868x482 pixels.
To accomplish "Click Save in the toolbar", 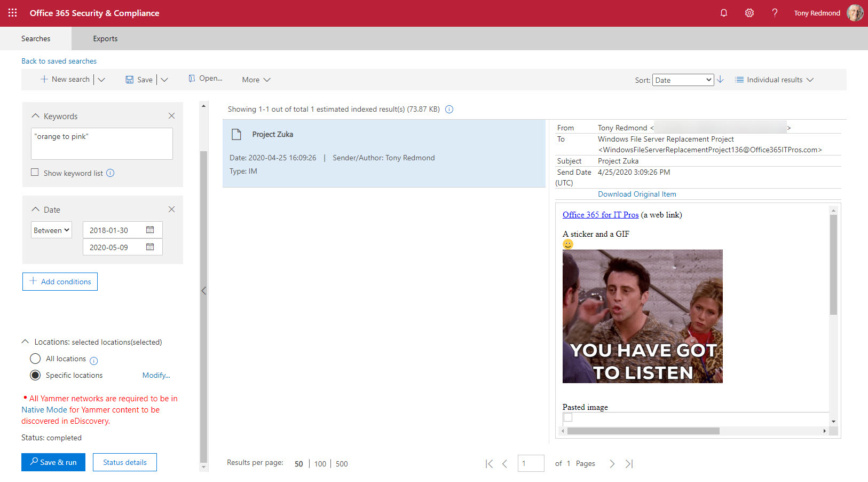I will click(139, 80).
